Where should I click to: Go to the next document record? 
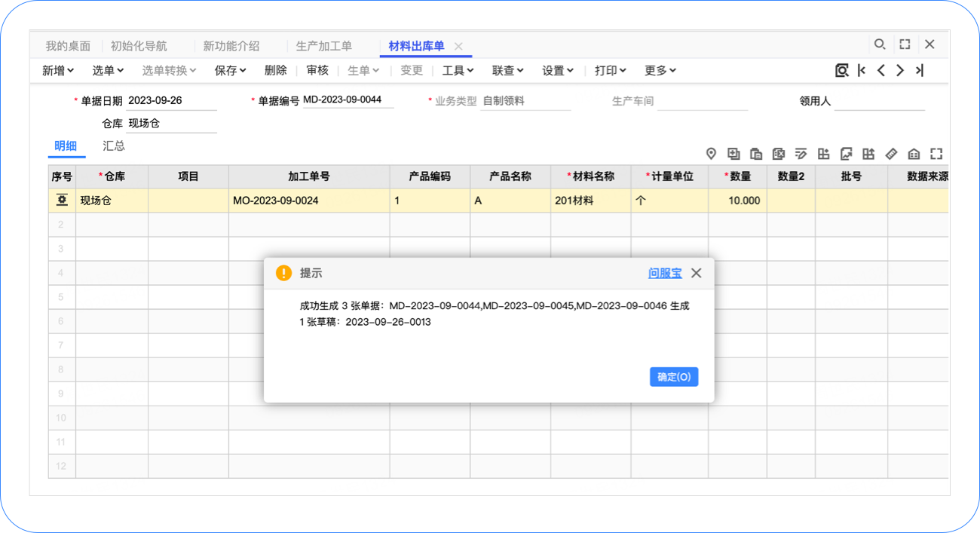pos(900,70)
